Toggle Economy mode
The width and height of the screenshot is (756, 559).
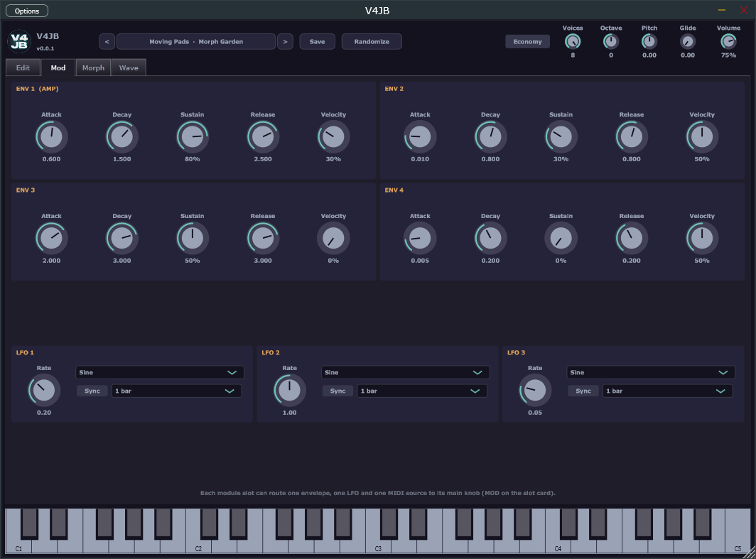[527, 41]
